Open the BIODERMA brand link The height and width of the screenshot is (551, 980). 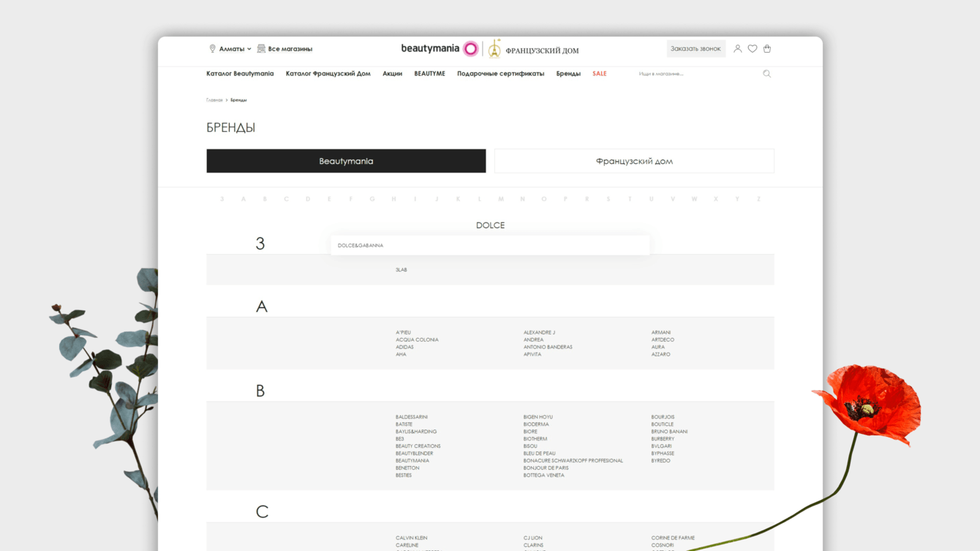pyautogui.click(x=536, y=424)
